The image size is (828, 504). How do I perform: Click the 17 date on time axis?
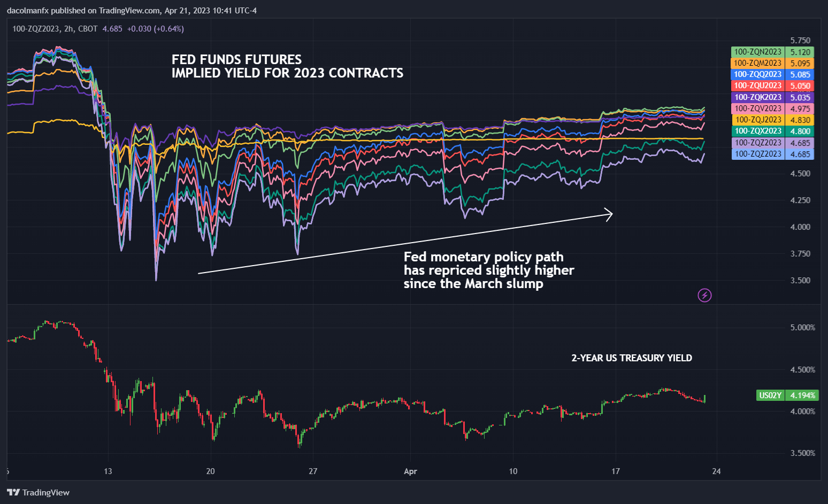[616, 471]
